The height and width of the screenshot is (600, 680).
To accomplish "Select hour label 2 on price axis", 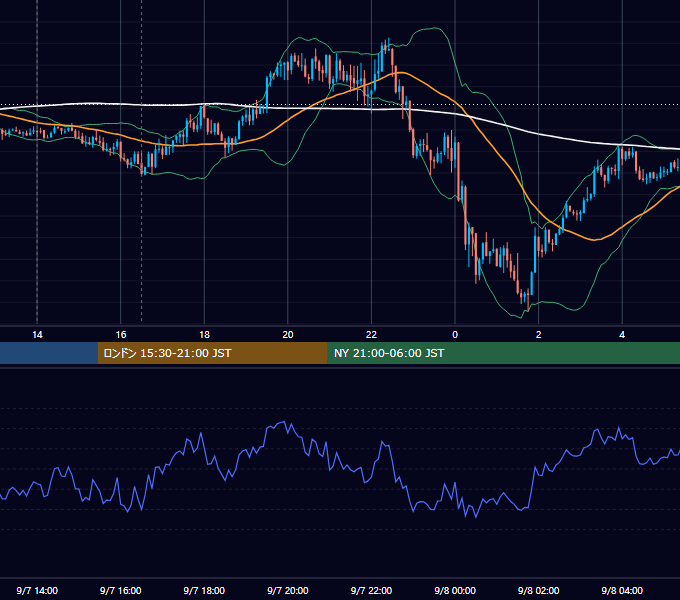I will coord(539,335).
